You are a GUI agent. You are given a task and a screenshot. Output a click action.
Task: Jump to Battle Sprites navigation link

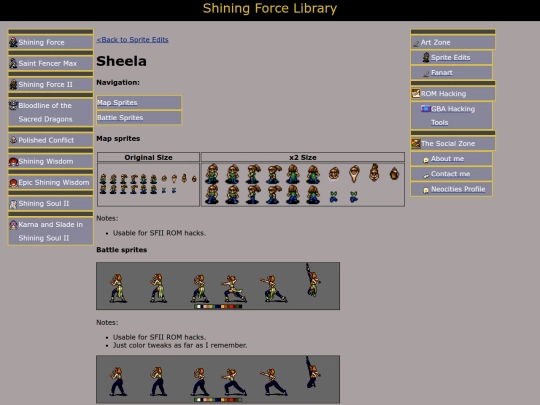pyautogui.click(x=120, y=118)
